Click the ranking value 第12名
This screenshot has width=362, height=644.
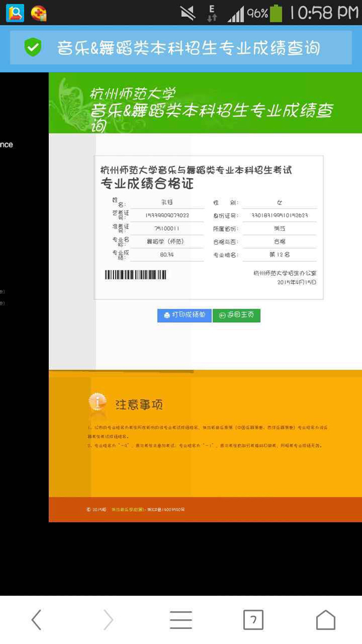coord(279,255)
